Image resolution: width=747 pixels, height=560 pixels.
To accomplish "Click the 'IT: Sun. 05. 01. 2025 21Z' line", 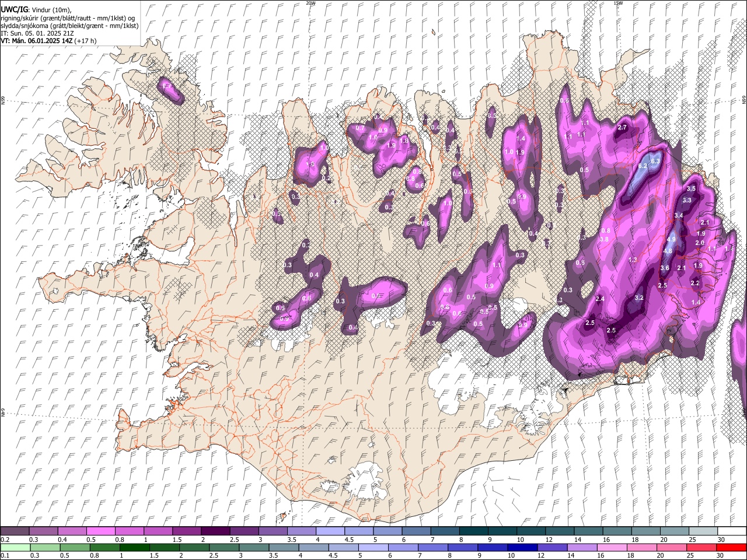I will 37,33.
